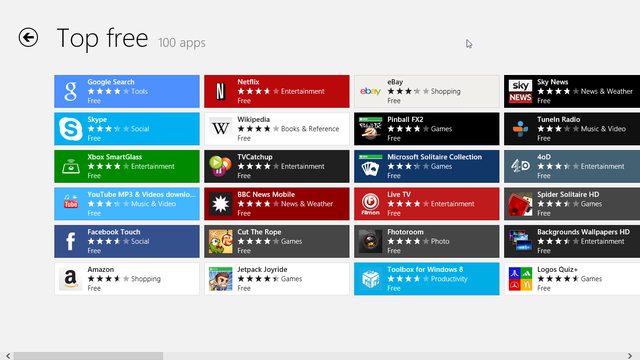
Task: Click the eBay logo icon
Action: (370, 91)
